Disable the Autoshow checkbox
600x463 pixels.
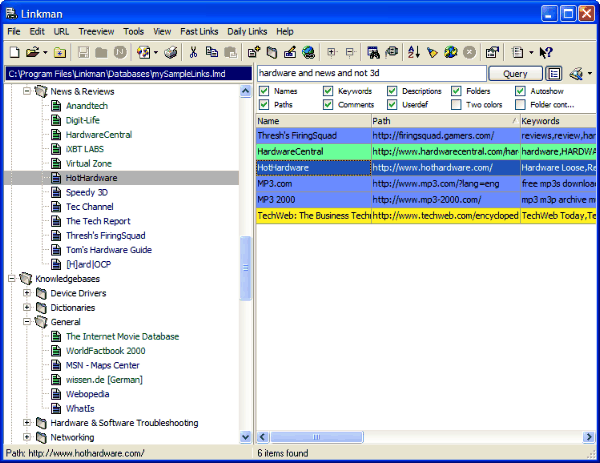520,91
